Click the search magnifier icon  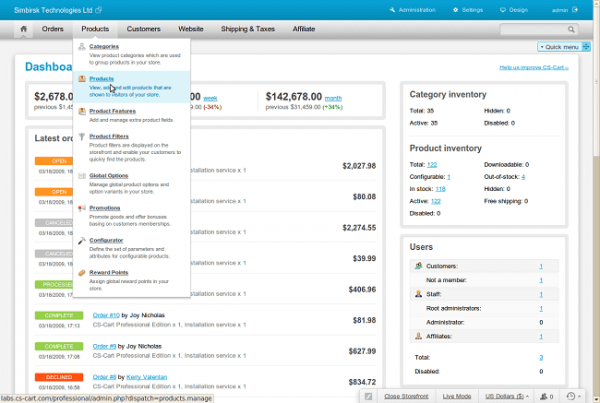pyautogui.click(x=571, y=29)
